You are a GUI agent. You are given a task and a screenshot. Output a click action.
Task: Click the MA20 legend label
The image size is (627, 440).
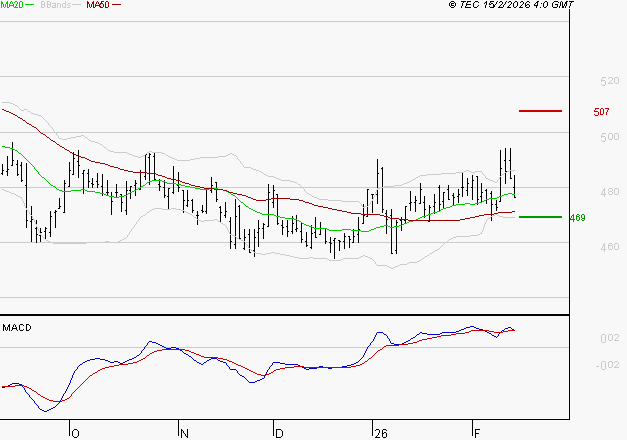click(12, 6)
